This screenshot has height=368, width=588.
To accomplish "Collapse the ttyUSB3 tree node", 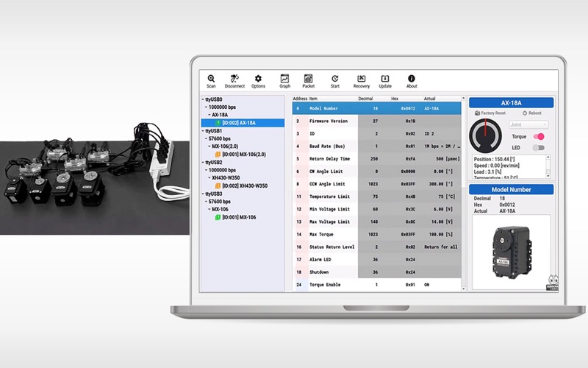I will click(203, 194).
